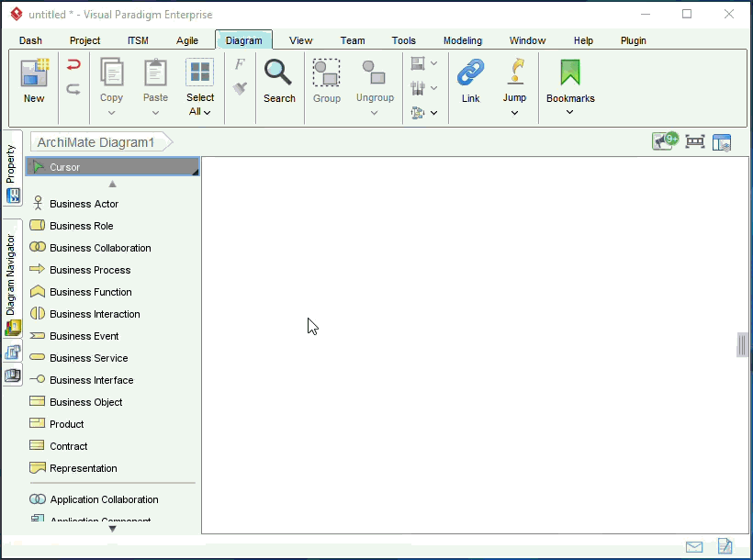
Task: Expand the Select All dropdown arrow
Action: click(207, 112)
